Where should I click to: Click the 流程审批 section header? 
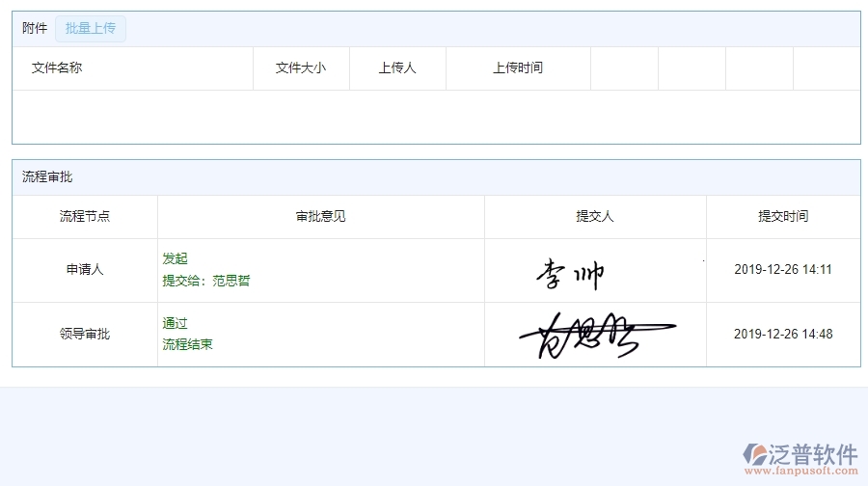tap(47, 177)
